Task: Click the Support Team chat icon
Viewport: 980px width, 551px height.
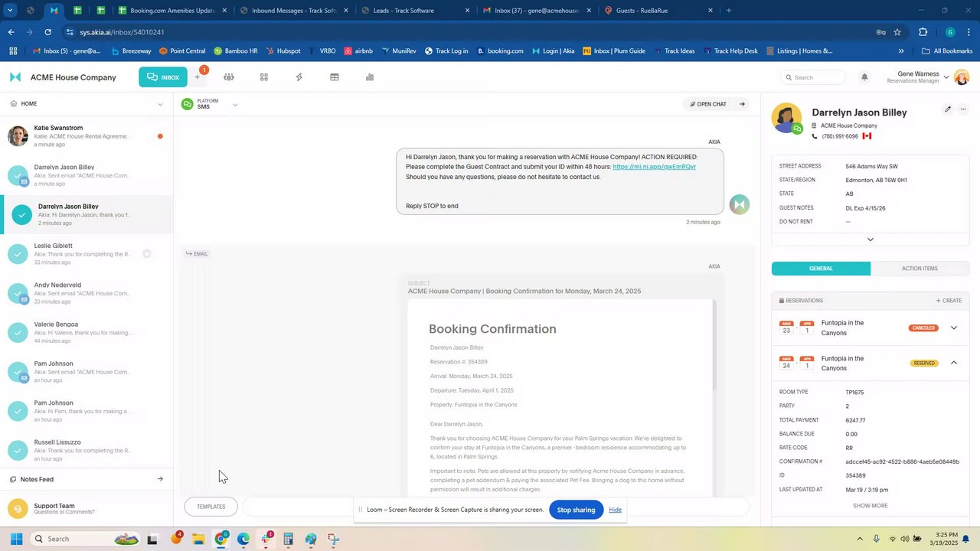Action: (x=18, y=509)
